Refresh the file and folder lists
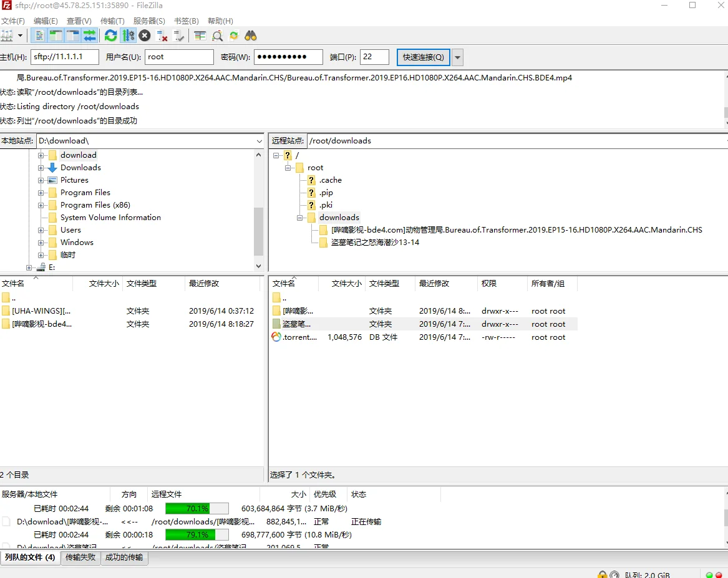Screen dimensions: 728x578 pyautogui.click(x=111, y=36)
